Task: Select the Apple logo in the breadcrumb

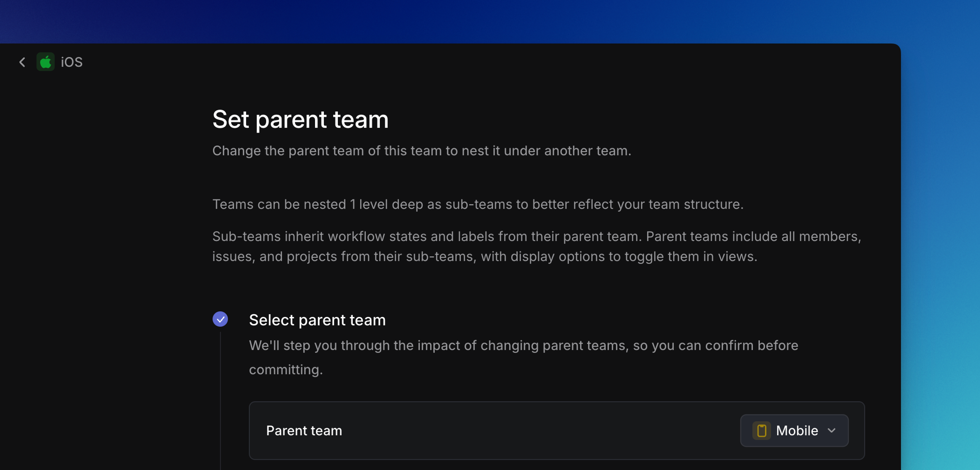Action: [45, 62]
